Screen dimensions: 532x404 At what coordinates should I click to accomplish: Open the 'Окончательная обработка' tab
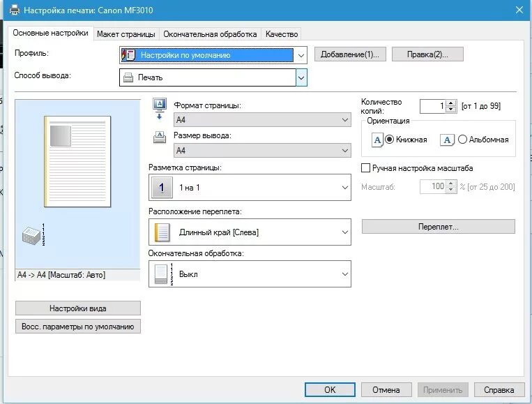coord(210,34)
